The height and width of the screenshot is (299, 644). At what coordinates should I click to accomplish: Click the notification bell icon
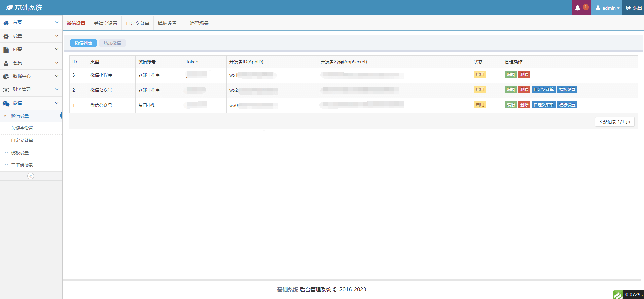click(578, 8)
